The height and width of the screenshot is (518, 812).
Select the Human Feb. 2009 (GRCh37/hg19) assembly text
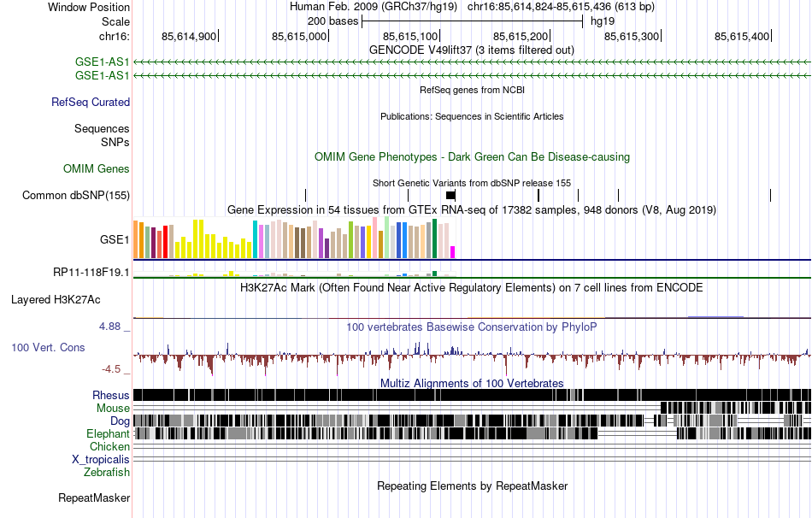[374, 7]
